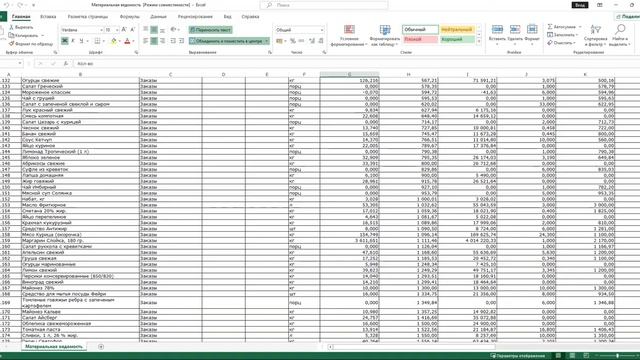Apply percent style

click(x=293, y=41)
